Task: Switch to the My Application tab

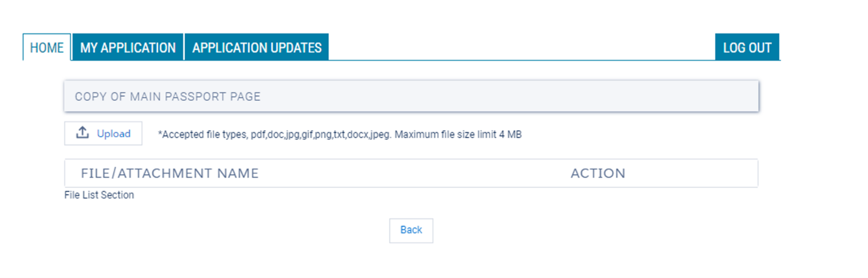Action: pyautogui.click(x=128, y=48)
